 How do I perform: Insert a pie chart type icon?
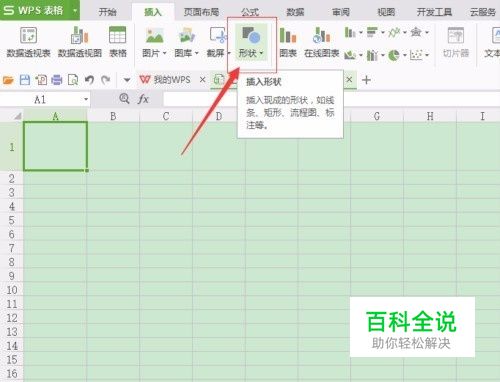(394, 55)
